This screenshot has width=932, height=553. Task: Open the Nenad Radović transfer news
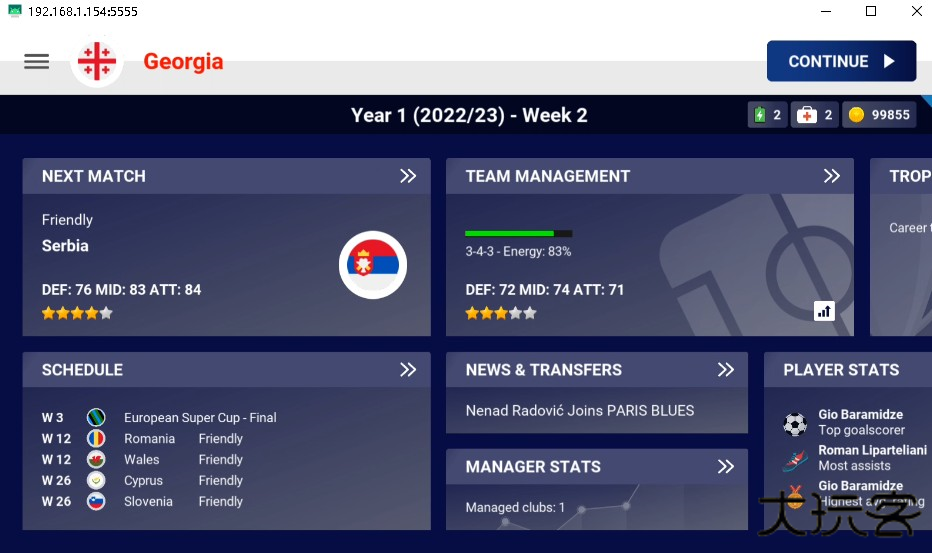pos(580,410)
